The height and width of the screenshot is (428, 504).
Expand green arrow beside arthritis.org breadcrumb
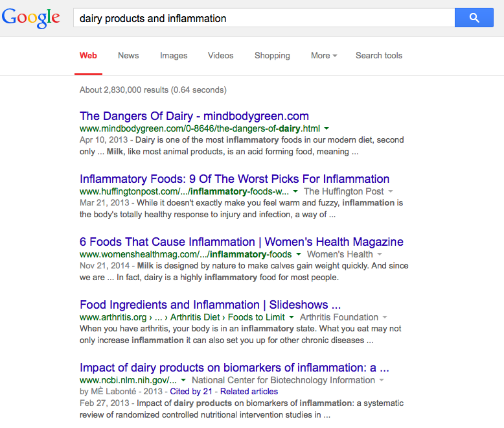pyautogui.click(x=292, y=317)
